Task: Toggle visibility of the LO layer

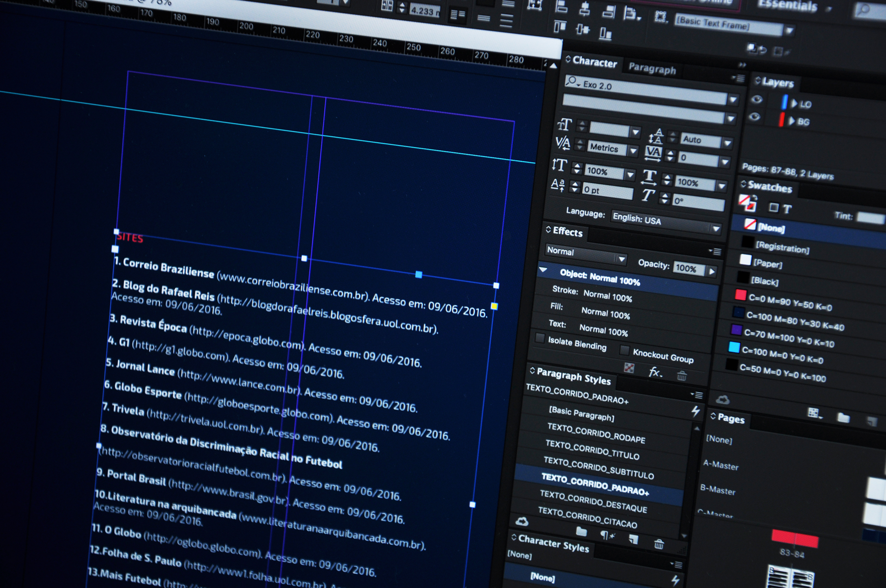Action: [757, 99]
